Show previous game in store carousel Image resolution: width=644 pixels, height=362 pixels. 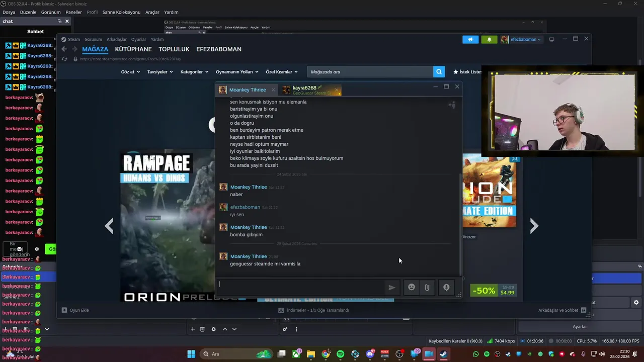click(109, 226)
